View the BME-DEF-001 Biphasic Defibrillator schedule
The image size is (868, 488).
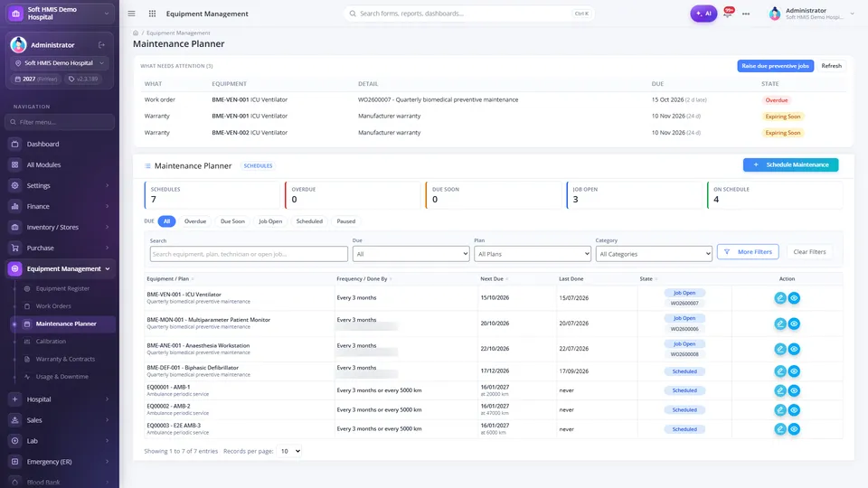pos(794,371)
